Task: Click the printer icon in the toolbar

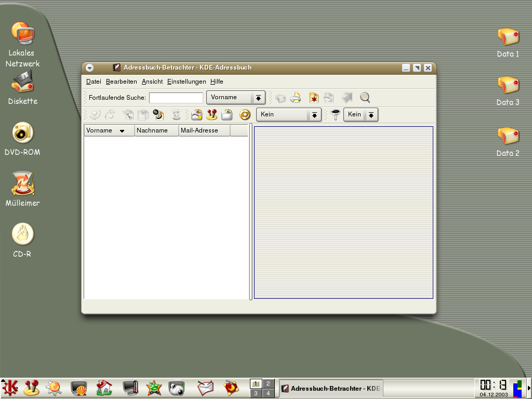Action: coord(296,98)
